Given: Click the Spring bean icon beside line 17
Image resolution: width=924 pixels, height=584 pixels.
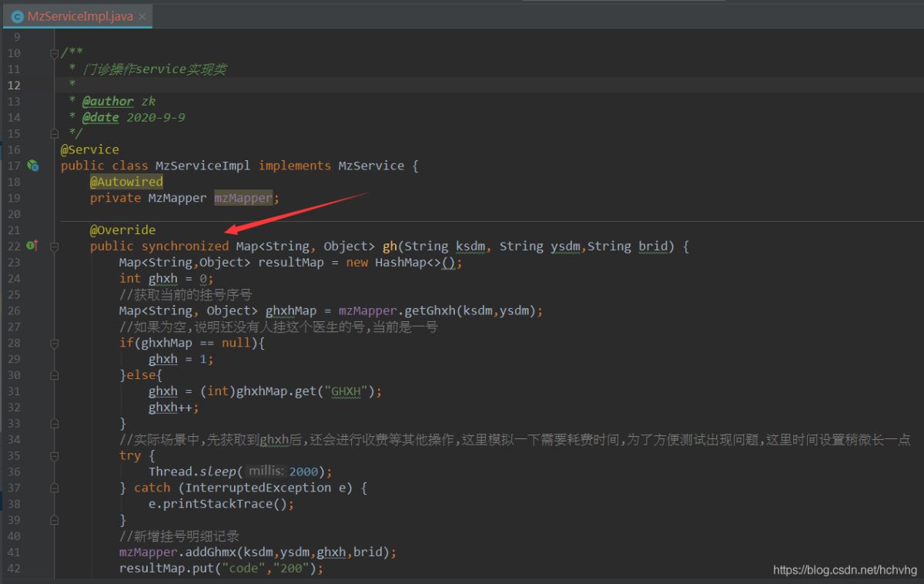Looking at the screenshot, I should (x=33, y=165).
